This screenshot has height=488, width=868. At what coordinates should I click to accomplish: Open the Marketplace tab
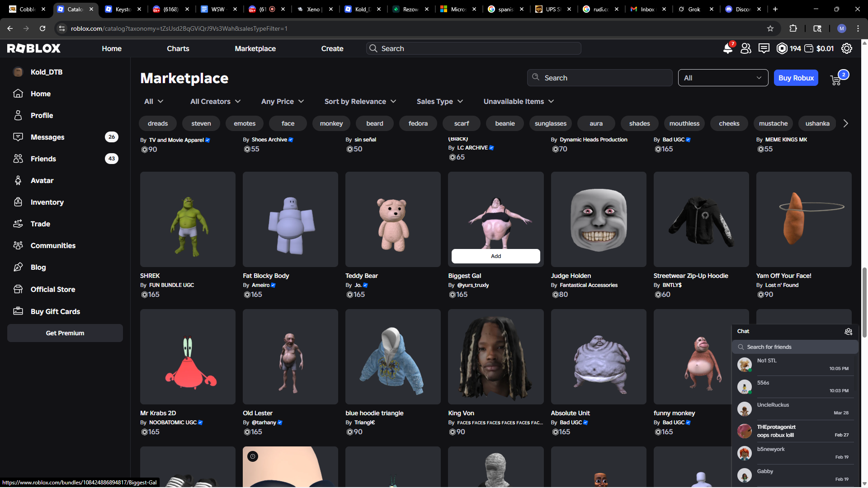(255, 48)
